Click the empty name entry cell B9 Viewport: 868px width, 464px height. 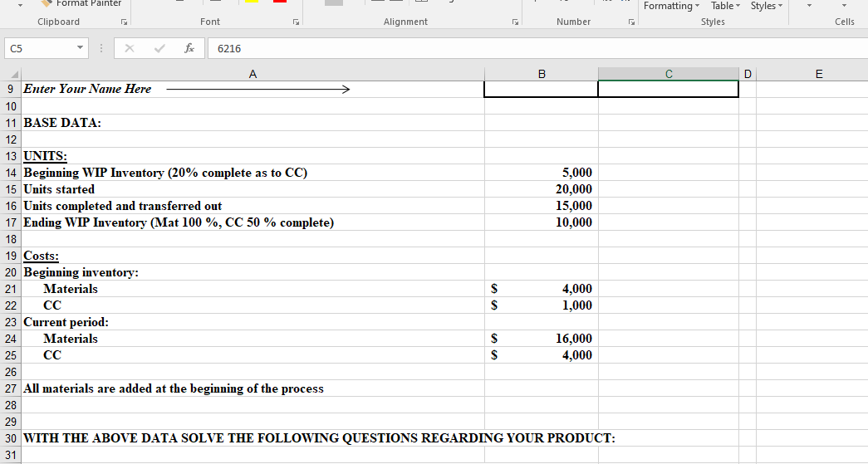click(542, 89)
